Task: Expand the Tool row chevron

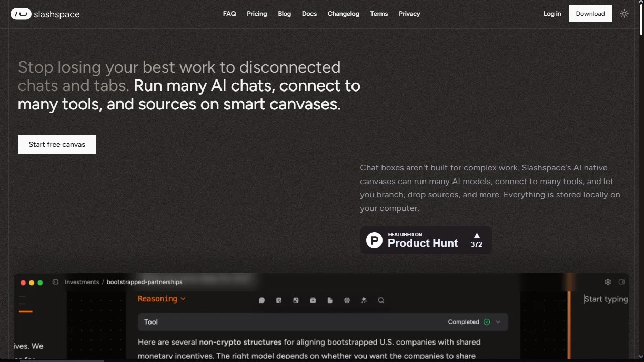Action: (x=498, y=322)
